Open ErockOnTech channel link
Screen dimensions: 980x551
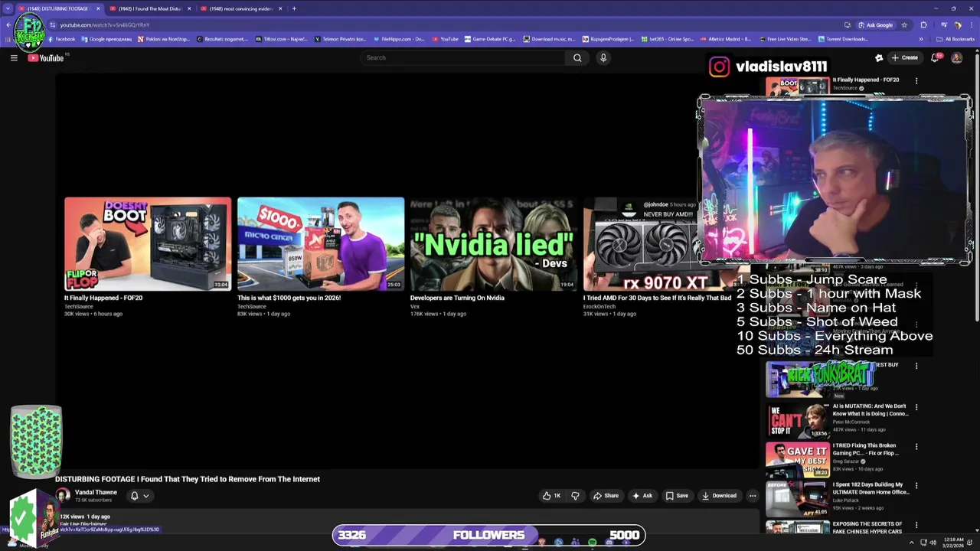[599, 306]
